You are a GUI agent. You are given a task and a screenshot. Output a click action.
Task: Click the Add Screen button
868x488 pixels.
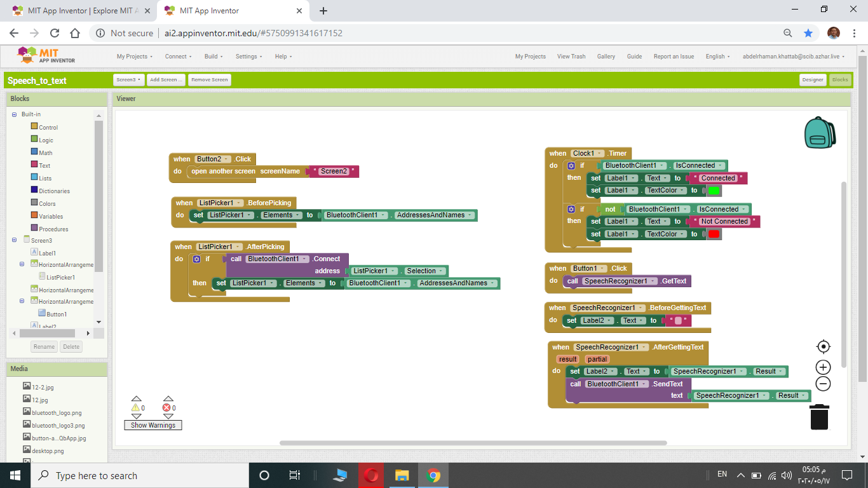coord(166,80)
